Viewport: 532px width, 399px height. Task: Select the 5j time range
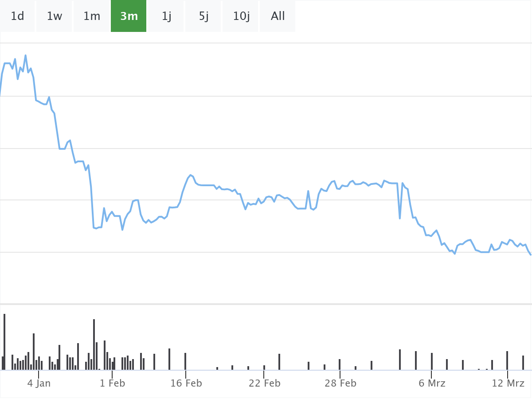point(203,16)
